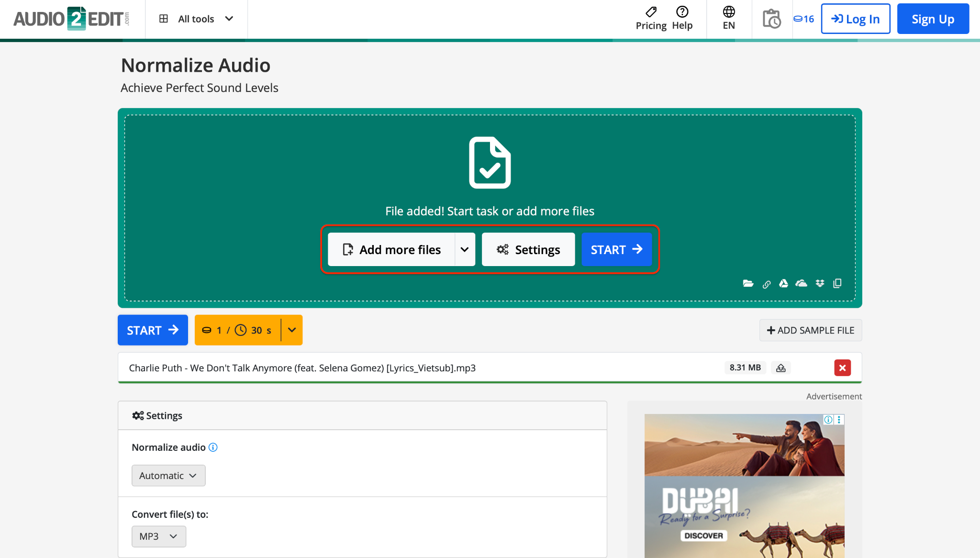Open the ad options menu icon

[x=839, y=420]
